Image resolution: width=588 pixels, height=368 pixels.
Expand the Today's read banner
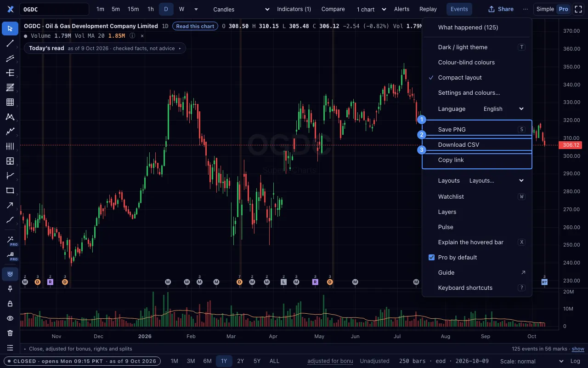[105, 48]
